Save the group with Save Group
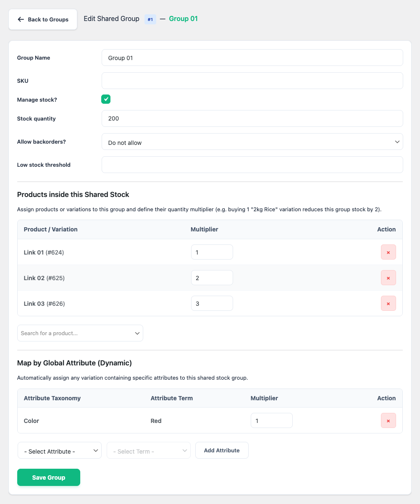The image size is (420, 504). 49,478
